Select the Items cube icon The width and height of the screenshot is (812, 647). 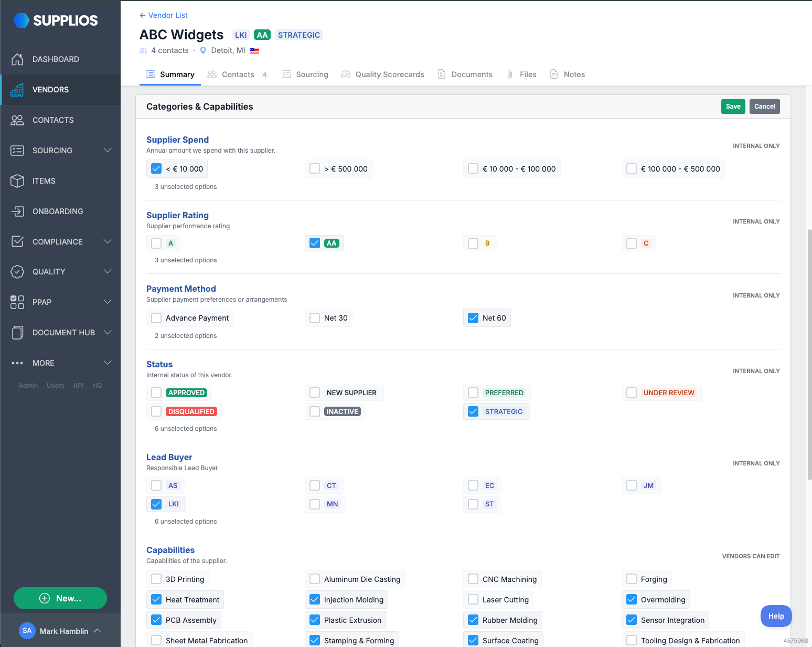coord(17,181)
